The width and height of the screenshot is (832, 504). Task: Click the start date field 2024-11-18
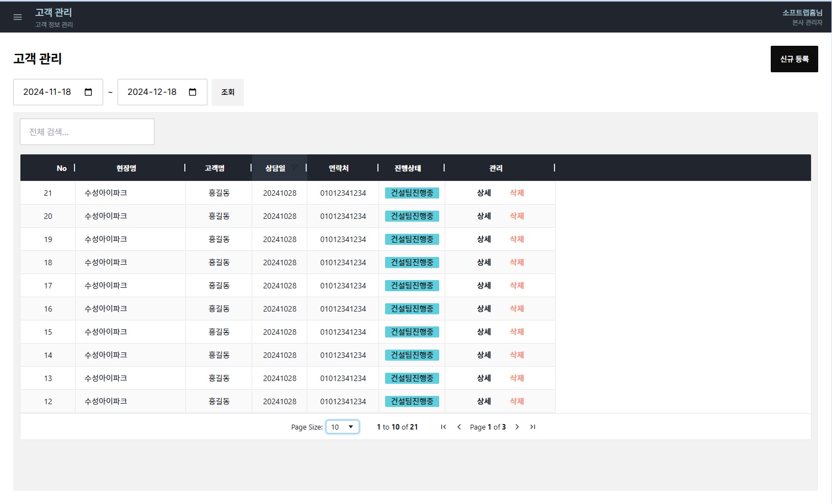point(58,92)
